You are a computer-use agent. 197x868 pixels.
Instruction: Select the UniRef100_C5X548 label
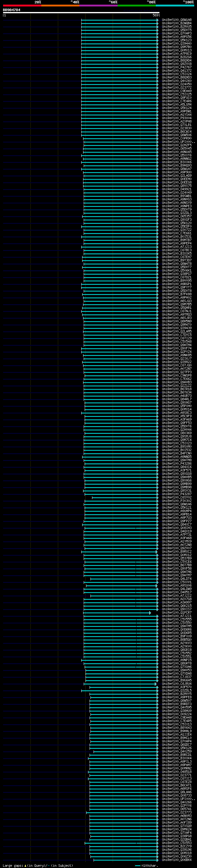177,342
